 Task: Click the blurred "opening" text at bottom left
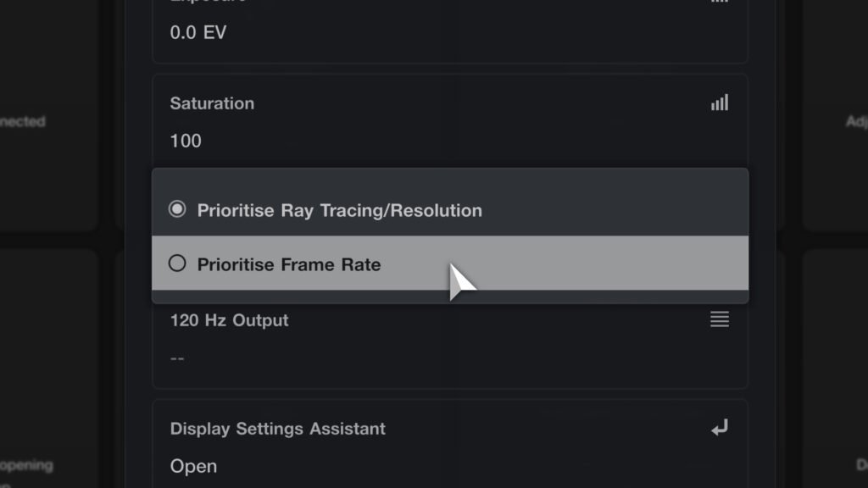click(x=27, y=465)
